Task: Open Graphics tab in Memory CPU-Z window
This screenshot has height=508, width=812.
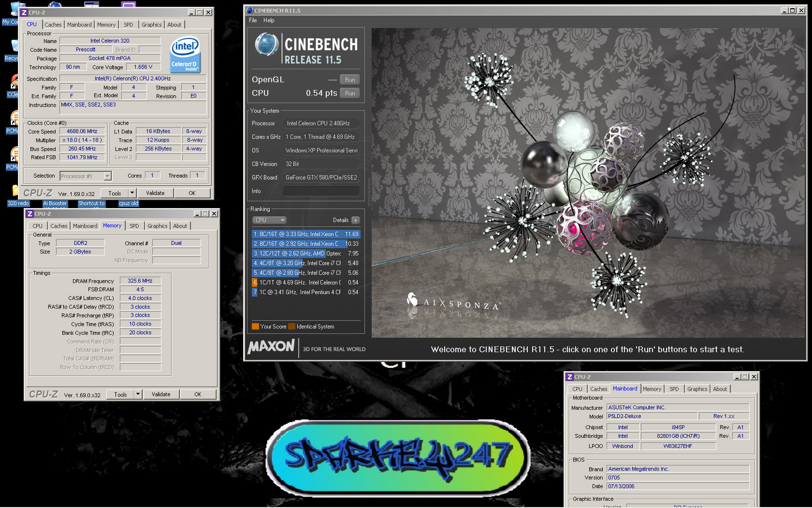Action: point(158,226)
